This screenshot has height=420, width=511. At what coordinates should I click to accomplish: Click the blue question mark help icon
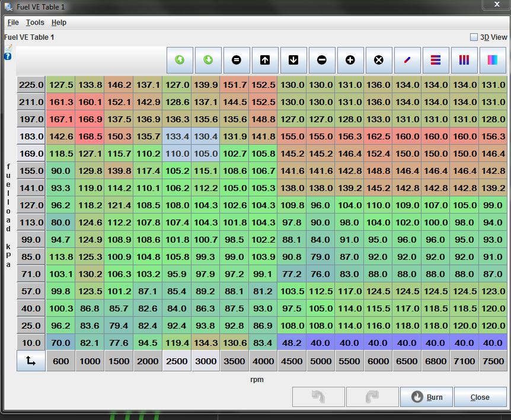click(x=8, y=56)
